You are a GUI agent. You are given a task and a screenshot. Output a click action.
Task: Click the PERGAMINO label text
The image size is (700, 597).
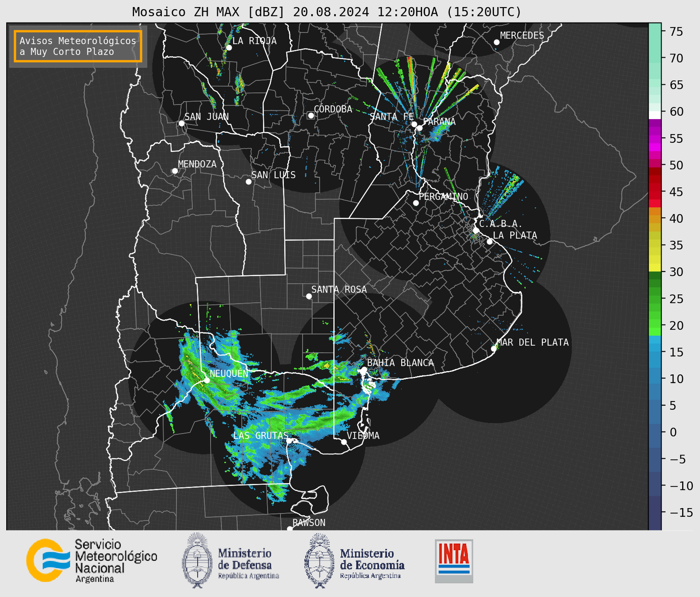444,196
